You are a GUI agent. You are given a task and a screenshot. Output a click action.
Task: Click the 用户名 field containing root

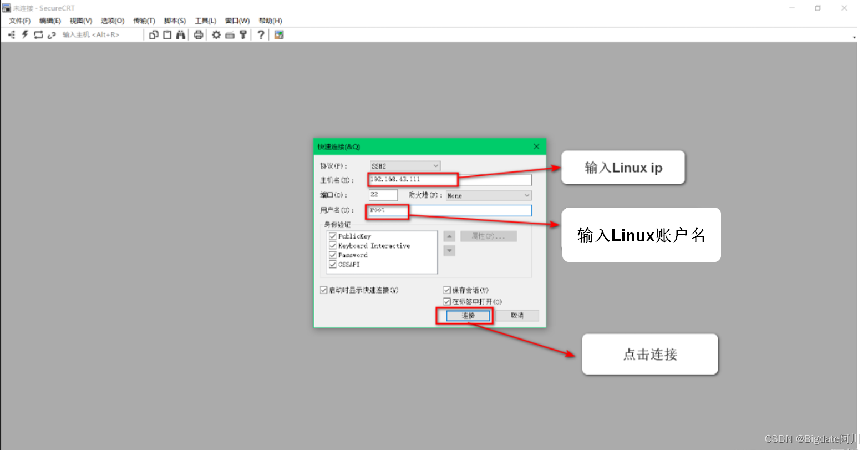pyautogui.click(x=450, y=210)
